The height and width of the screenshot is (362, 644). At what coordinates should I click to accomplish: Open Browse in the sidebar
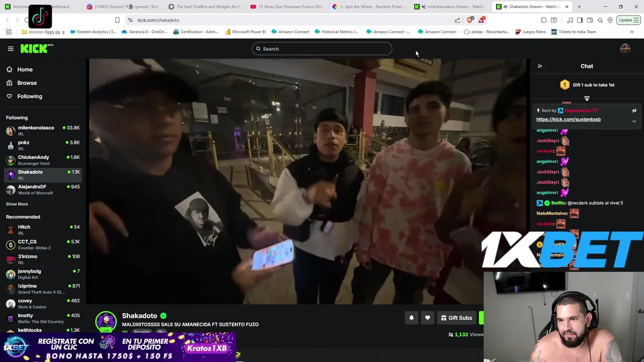(22, 83)
